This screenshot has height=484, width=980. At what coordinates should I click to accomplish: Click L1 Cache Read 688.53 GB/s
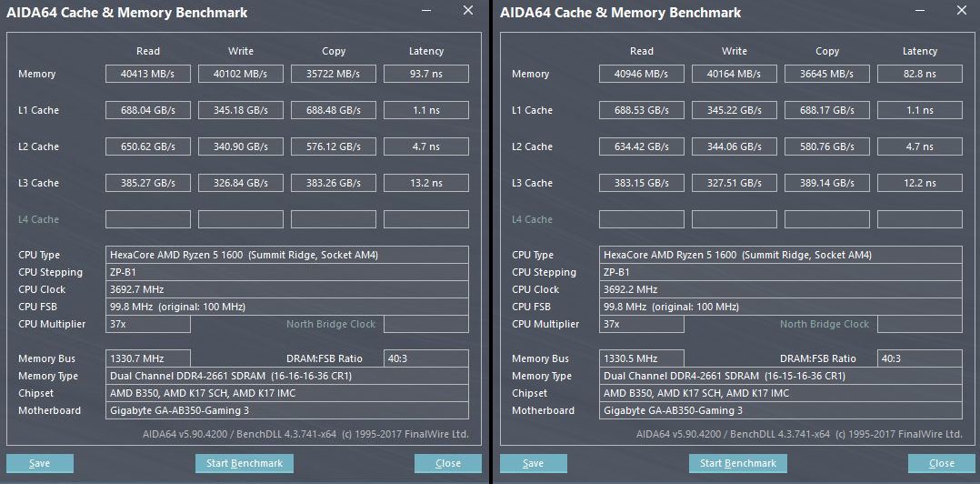click(x=642, y=110)
